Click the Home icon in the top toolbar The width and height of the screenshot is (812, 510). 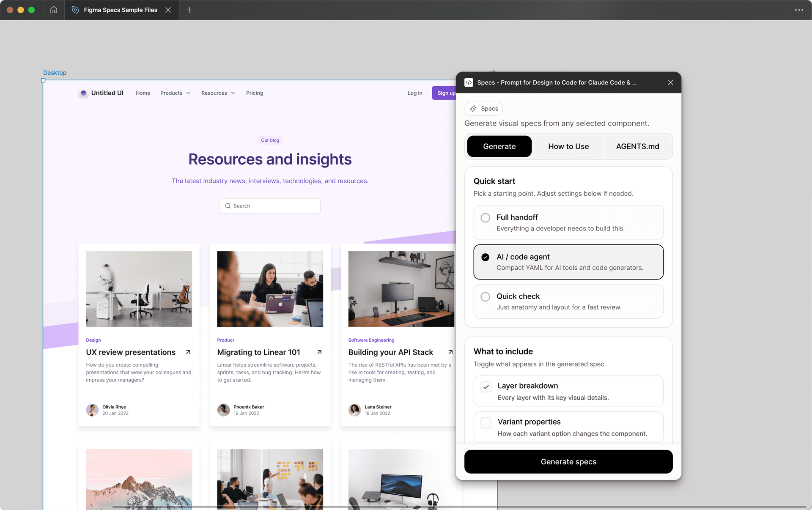pyautogui.click(x=53, y=10)
